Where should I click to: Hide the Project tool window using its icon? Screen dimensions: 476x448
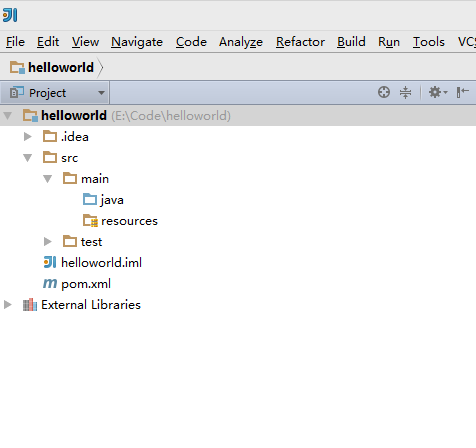[463, 92]
